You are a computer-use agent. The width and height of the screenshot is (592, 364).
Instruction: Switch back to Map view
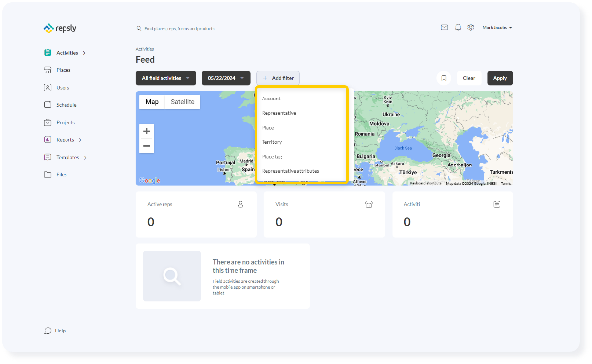(152, 101)
